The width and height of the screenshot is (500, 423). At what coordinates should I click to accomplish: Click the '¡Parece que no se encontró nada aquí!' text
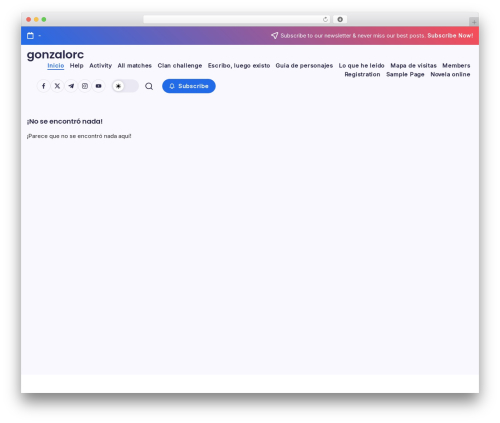(x=79, y=136)
